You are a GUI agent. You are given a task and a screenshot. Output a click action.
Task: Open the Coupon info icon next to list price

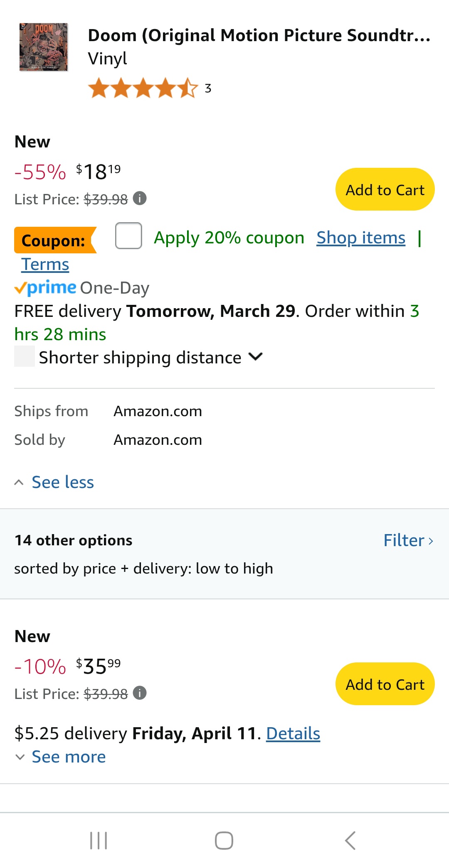point(140,199)
